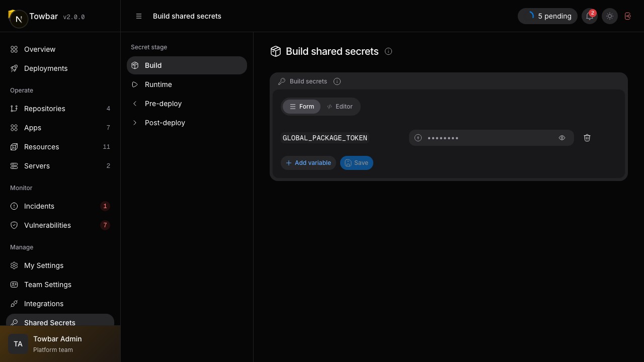
Task: Click the Build shared secrets breadcrumb title
Action: click(x=187, y=16)
